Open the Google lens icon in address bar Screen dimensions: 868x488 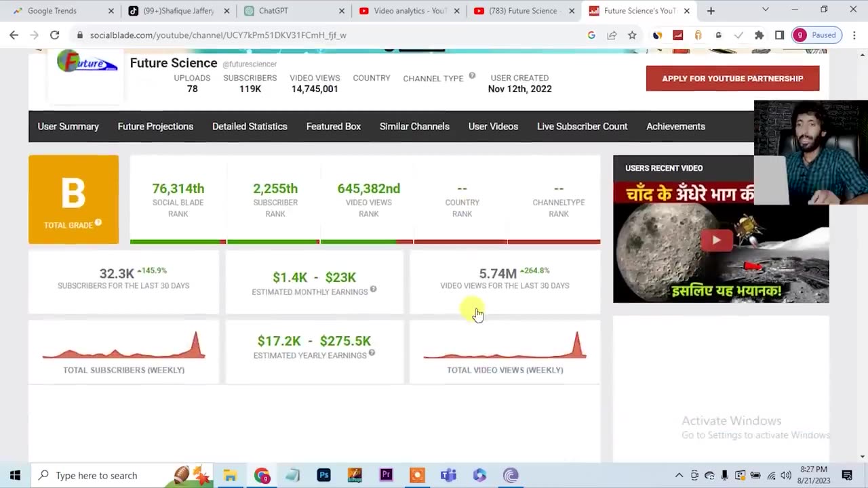591,35
